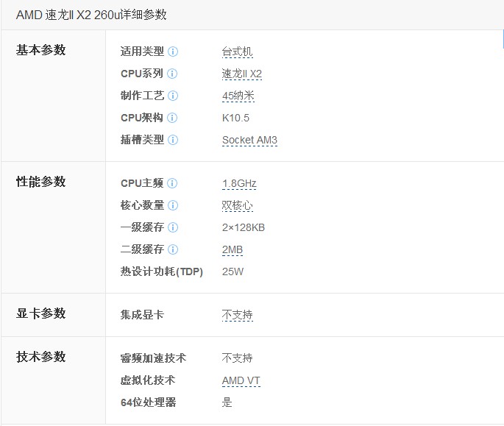Click the 适用类型 label
The image size is (504, 426).
coord(142,52)
